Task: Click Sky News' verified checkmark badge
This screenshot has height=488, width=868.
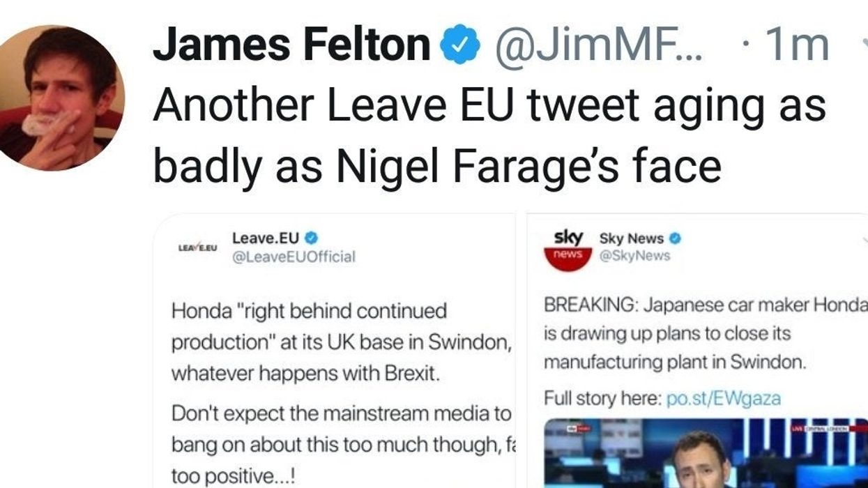Action: point(675,238)
